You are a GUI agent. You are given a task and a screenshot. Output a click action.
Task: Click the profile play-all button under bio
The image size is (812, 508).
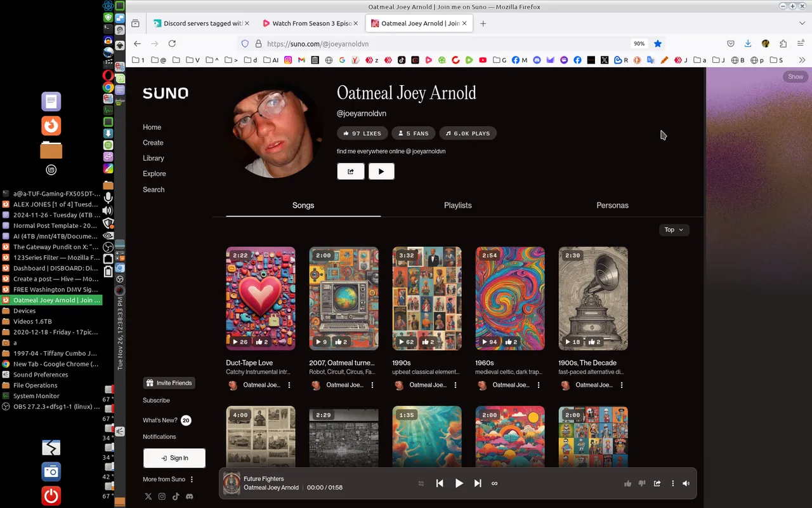click(381, 171)
